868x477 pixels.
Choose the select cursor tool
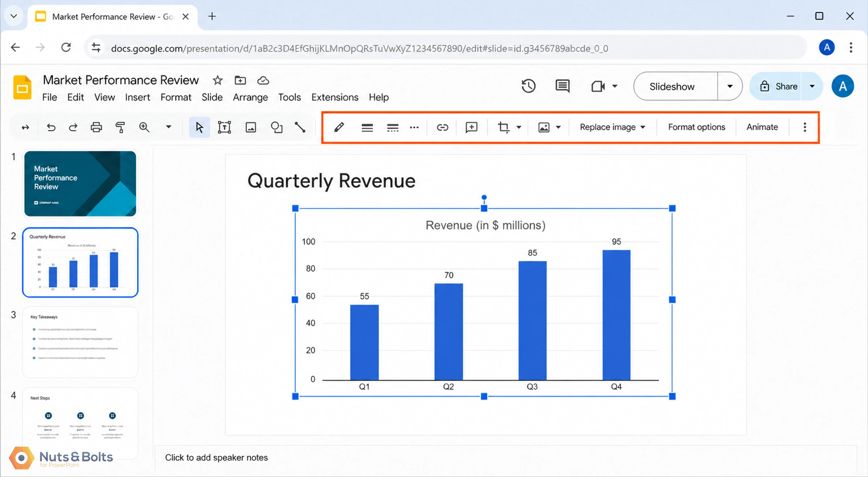point(199,127)
